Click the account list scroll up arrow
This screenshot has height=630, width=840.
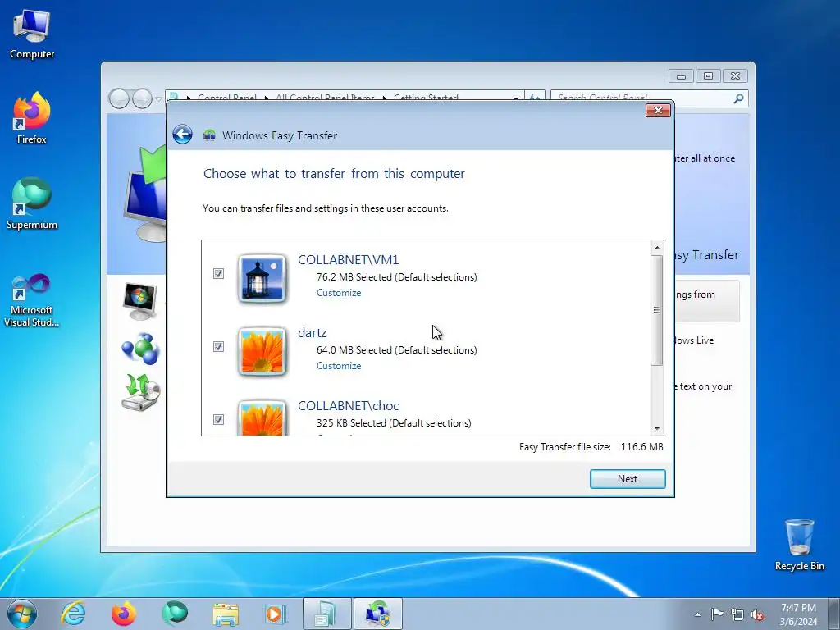pos(657,248)
